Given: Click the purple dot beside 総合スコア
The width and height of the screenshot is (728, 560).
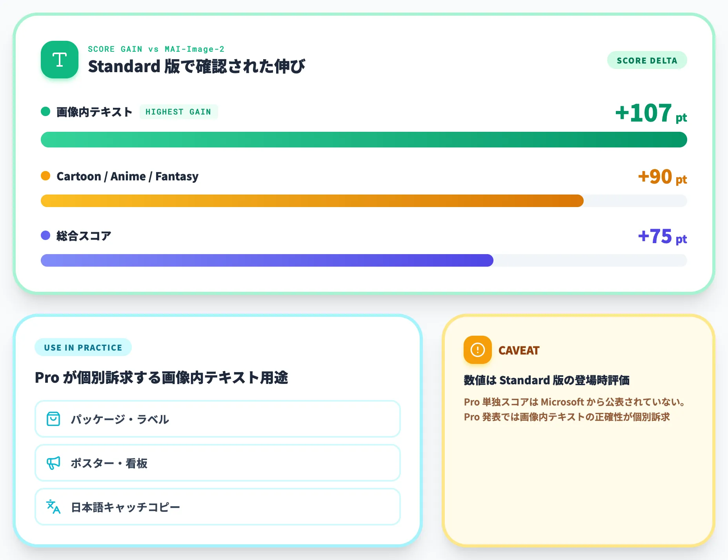Looking at the screenshot, I should click(x=45, y=235).
